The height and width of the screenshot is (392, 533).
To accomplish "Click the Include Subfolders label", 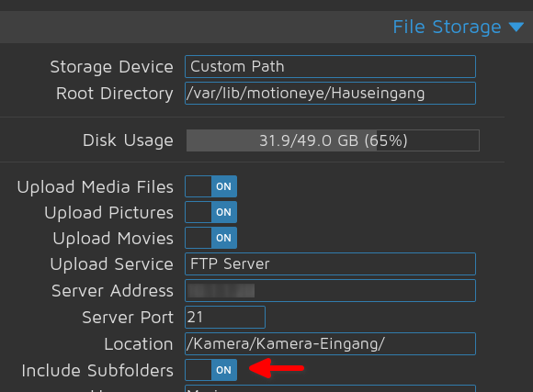I will 97,370.
